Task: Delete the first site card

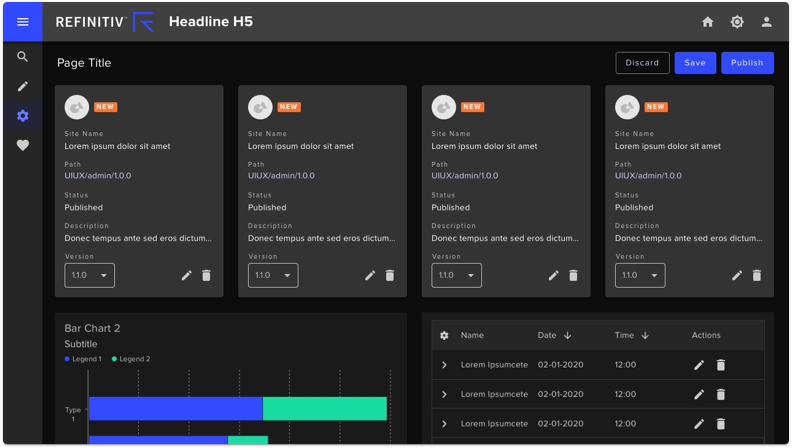Action: click(x=206, y=275)
